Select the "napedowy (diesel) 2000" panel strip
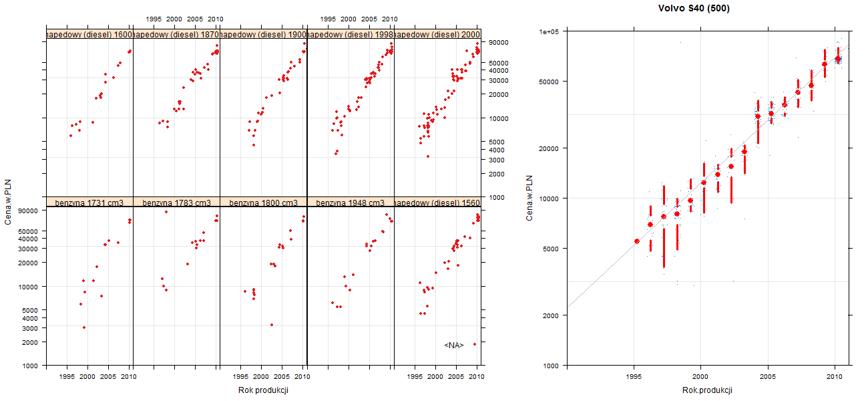This screenshot has width=868, height=401. 437,34
